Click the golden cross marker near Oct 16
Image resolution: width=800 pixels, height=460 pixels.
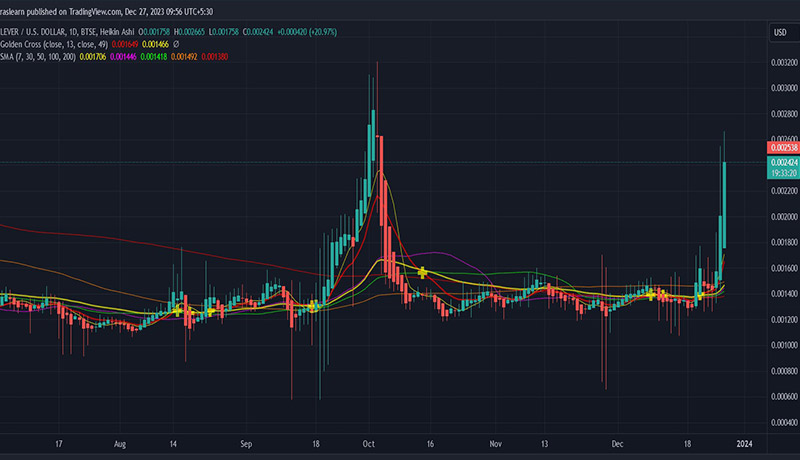click(423, 272)
